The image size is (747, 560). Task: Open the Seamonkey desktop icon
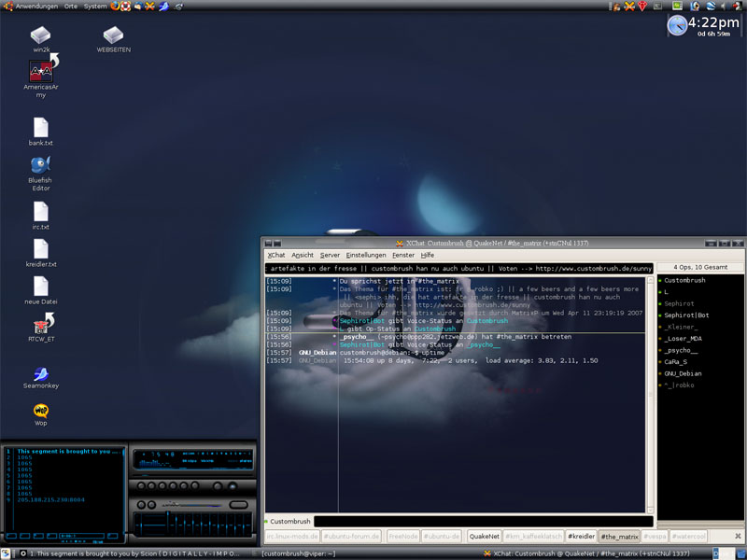(40, 371)
